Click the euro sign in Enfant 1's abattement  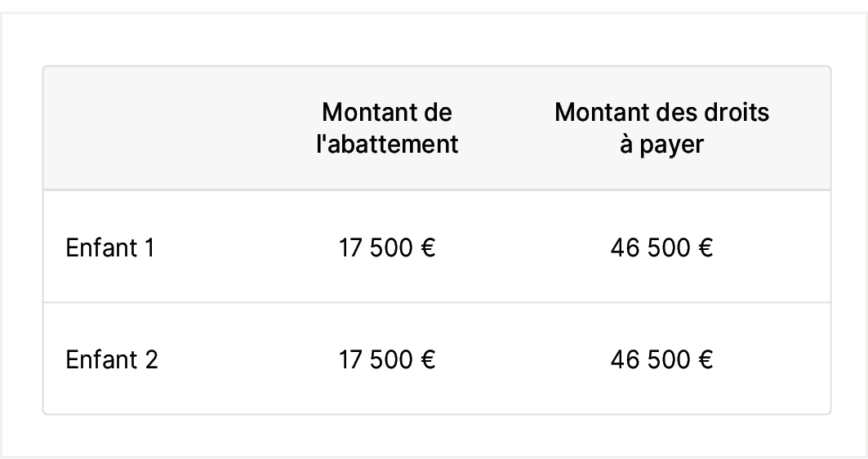(428, 247)
